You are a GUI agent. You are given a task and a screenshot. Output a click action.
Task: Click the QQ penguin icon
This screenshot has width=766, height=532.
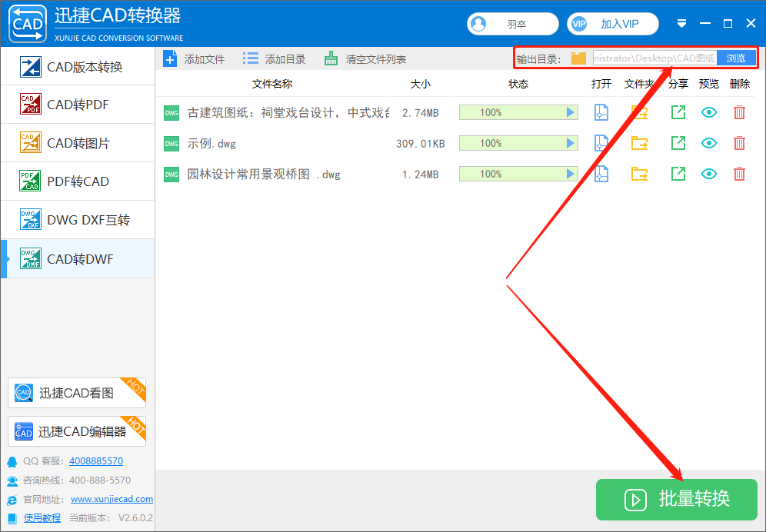[x=12, y=461]
